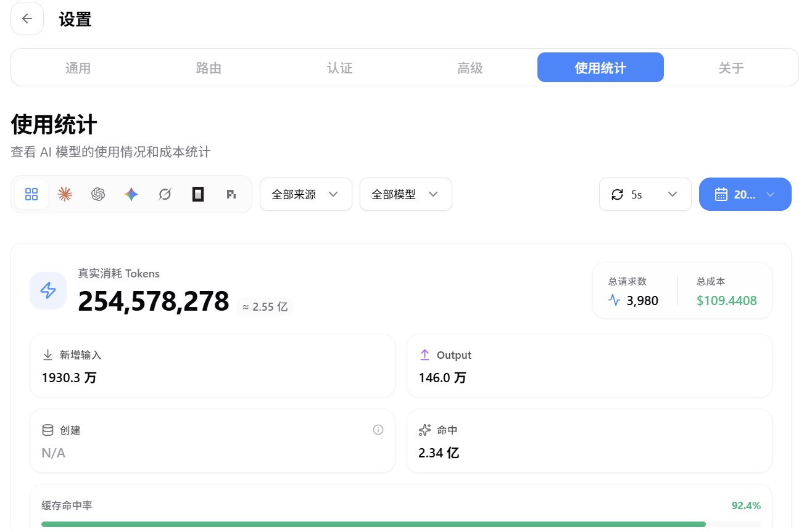The width and height of the screenshot is (812, 532).
Task: Click the database icon beside 创建
Action: [x=48, y=430]
